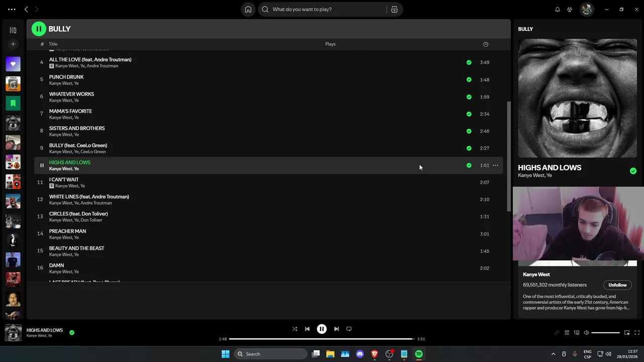This screenshot has height=362, width=644.
Task: Select the PREACHER MAN track row
Action: [269, 234]
